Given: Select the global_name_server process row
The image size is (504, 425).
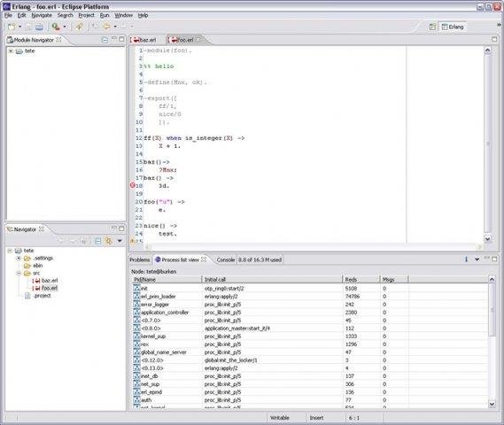Looking at the screenshot, I should click(310, 352).
